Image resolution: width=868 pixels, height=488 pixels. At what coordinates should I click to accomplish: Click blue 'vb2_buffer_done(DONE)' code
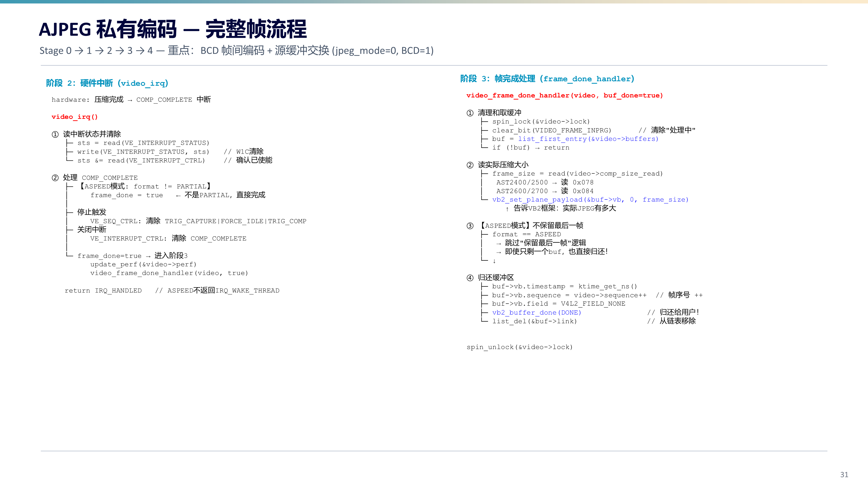click(x=536, y=313)
